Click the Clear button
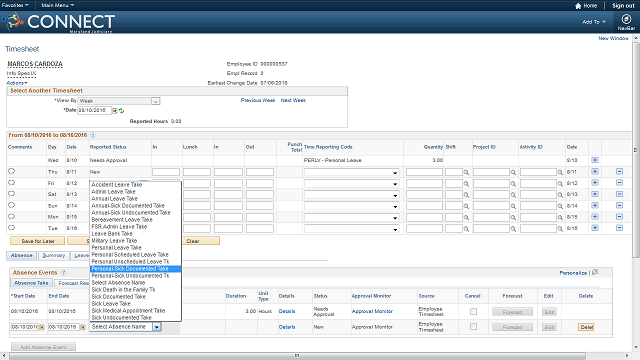The height and width of the screenshot is (360, 640). coord(200,241)
